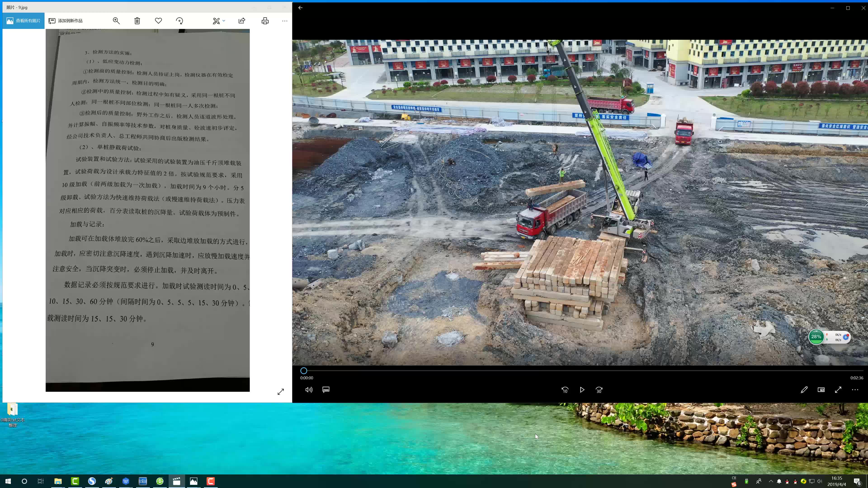Screen dimensions: 868x488
Task: Play the video
Action: [x=582, y=390]
